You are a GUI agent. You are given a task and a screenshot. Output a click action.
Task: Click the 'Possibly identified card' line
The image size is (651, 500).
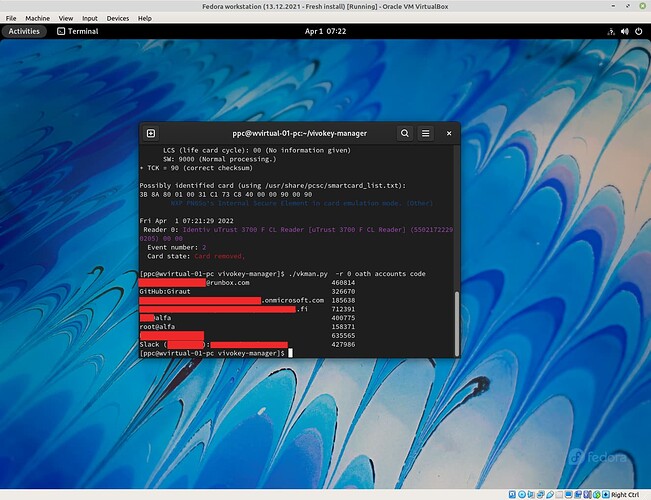[272, 186]
